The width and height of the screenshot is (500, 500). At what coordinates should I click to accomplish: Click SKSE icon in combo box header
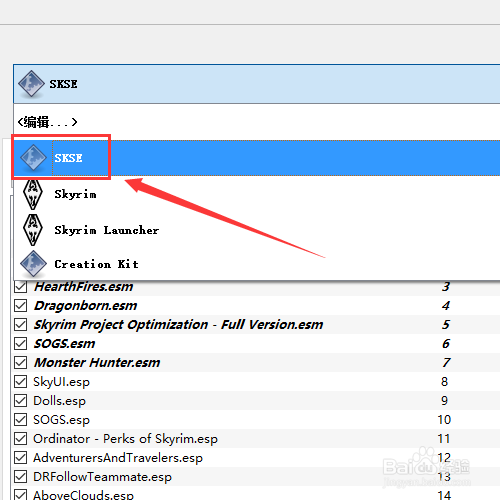31,84
